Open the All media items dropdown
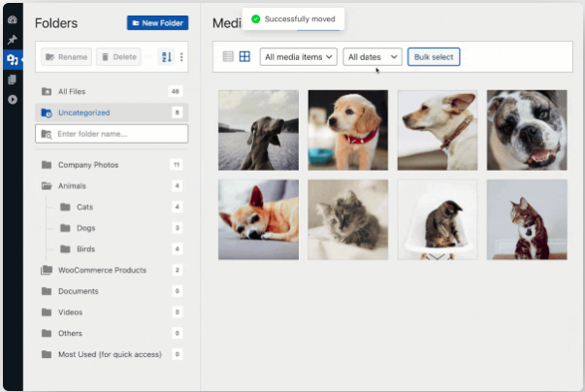The image size is (585, 392). [x=299, y=57]
